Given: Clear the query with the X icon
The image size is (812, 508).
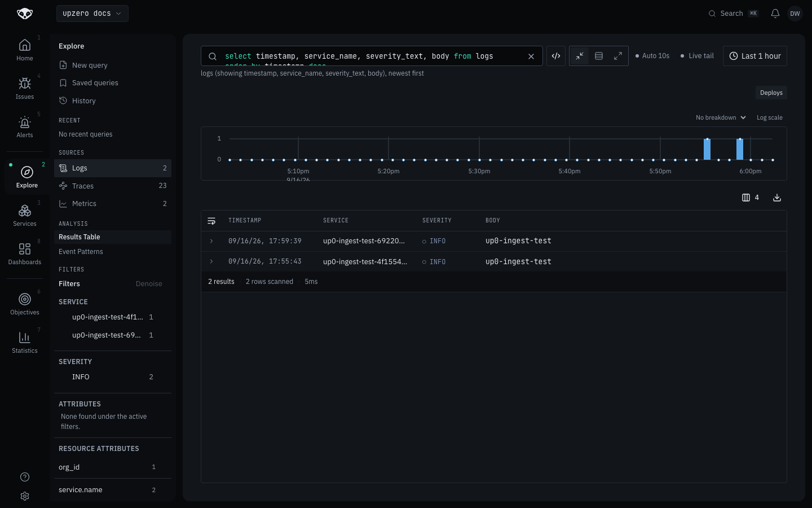Looking at the screenshot, I should point(531,56).
